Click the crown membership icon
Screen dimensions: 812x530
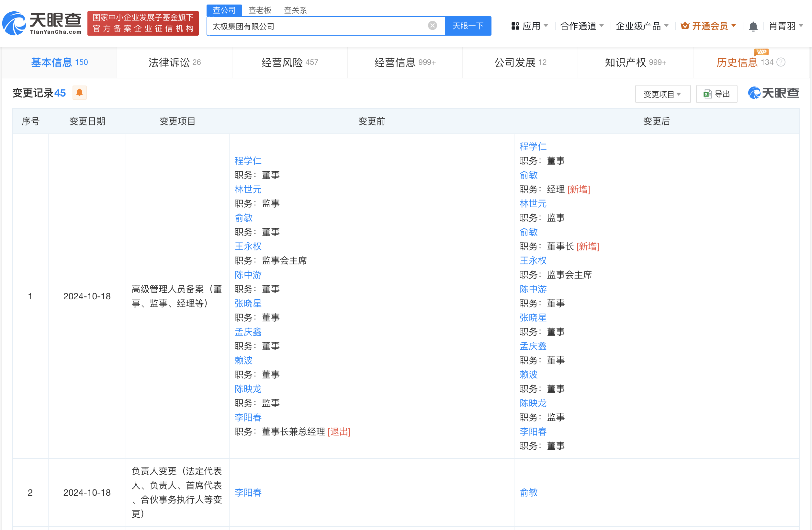(684, 26)
